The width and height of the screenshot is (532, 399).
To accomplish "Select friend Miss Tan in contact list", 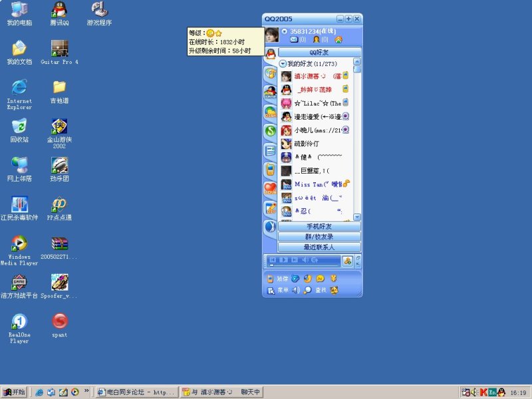I will pos(309,184).
